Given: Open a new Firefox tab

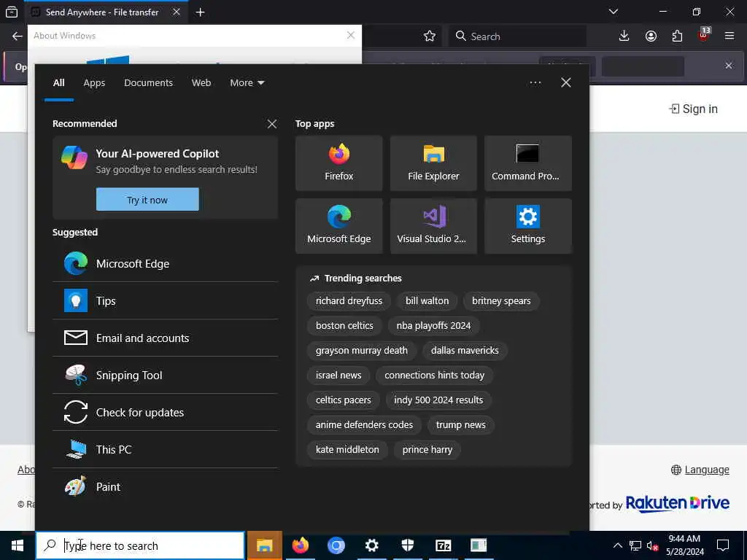Looking at the screenshot, I should click(201, 12).
